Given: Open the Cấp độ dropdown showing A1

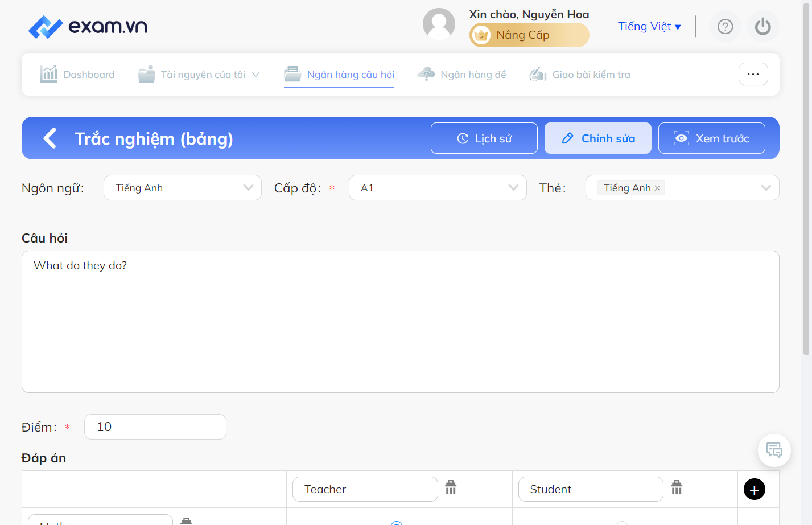Looking at the screenshot, I should pyautogui.click(x=438, y=188).
